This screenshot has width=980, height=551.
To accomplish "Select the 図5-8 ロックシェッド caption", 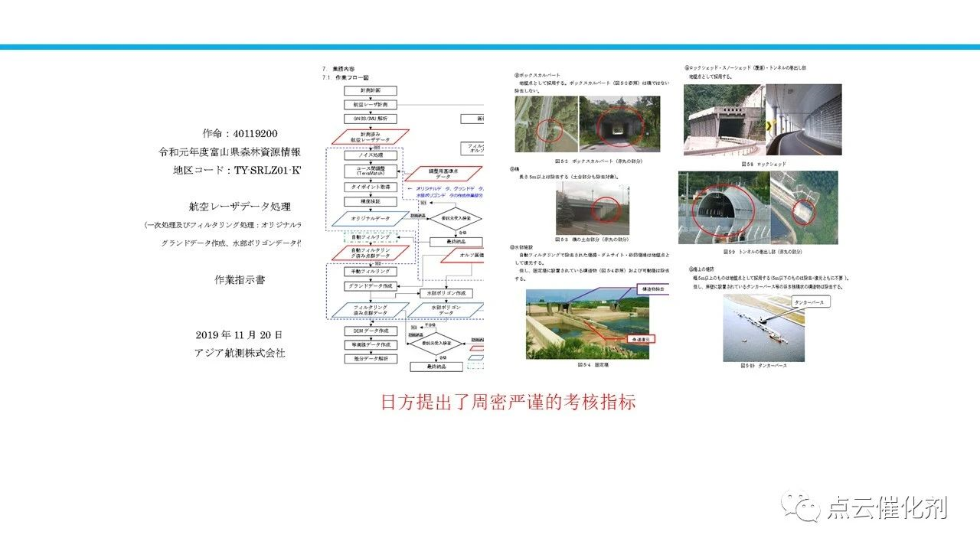I will [x=763, y=164].
